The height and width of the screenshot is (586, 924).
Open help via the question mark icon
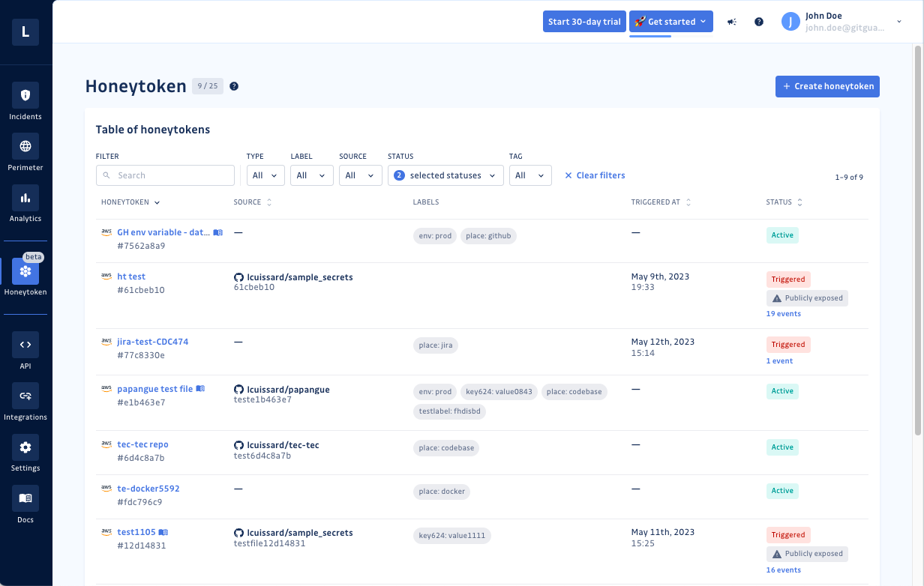758,21
